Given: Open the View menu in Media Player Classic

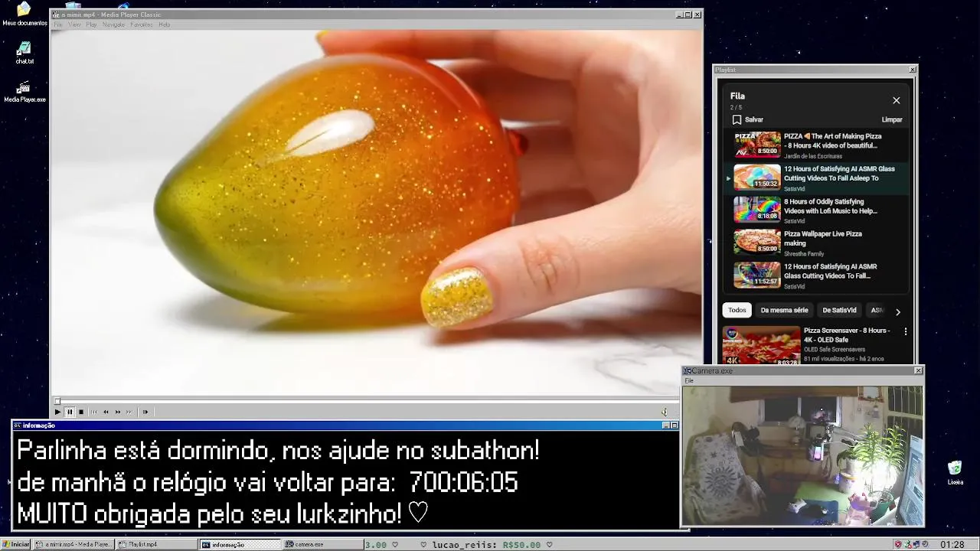Looking at the screenshot, I should point(74,24).
